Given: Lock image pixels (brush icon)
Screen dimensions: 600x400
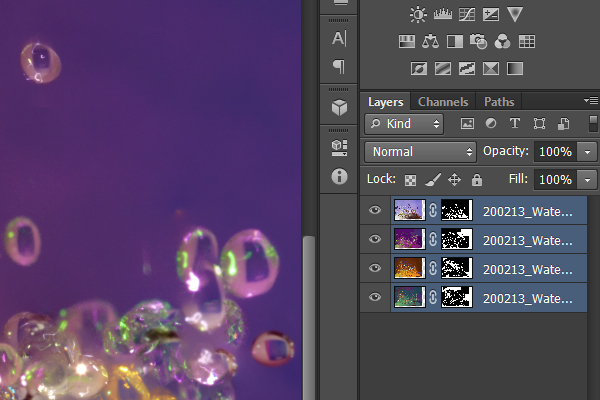Looking at the screenshot, I should [x=433, y=179].
